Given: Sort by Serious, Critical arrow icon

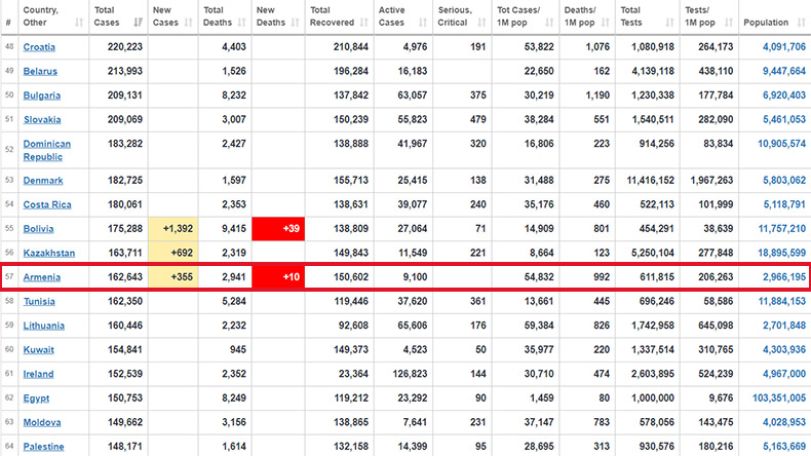Looking at the screenshot, I should pos(482,22).
